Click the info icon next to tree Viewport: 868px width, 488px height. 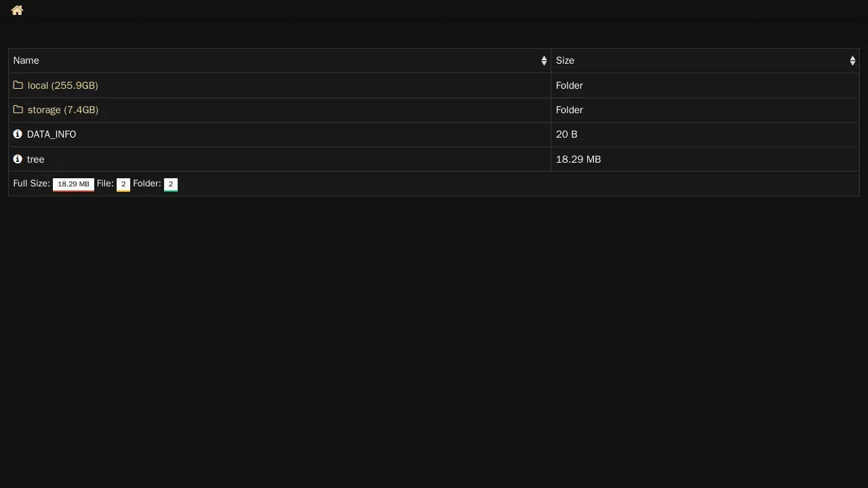coord(18,159)
